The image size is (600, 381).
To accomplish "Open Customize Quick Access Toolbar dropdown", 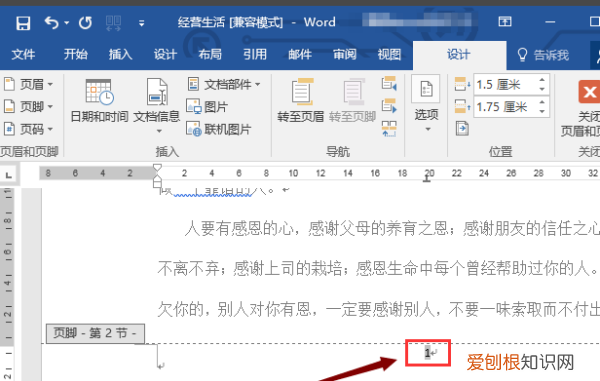I will pyautogui.click(x=142, y=23).
